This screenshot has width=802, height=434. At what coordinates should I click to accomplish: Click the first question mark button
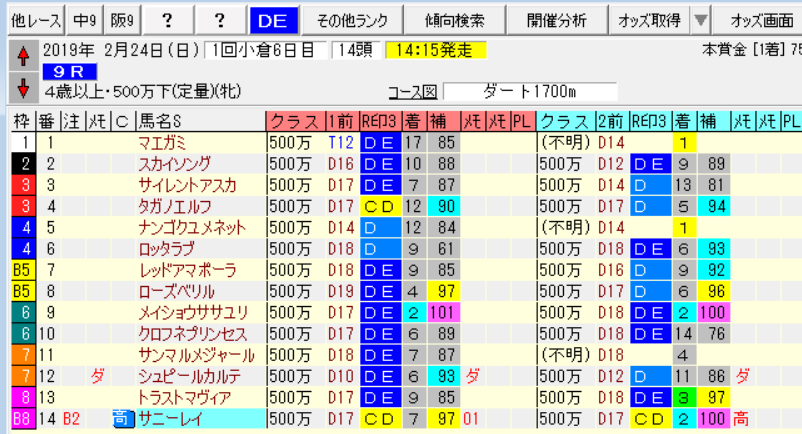point(167,21)
